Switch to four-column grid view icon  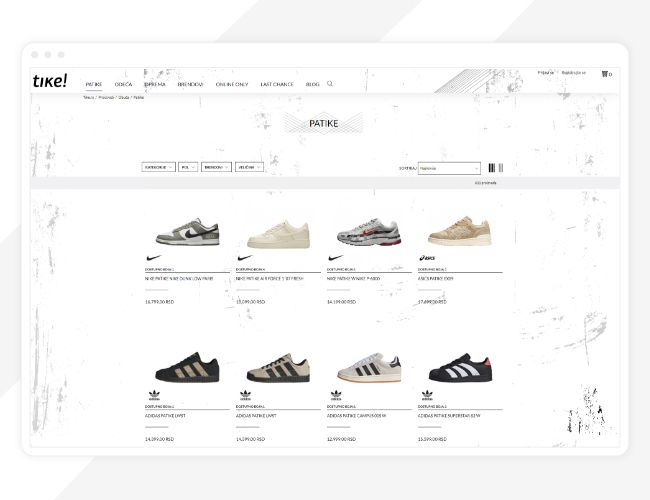(x=492, y=167)
